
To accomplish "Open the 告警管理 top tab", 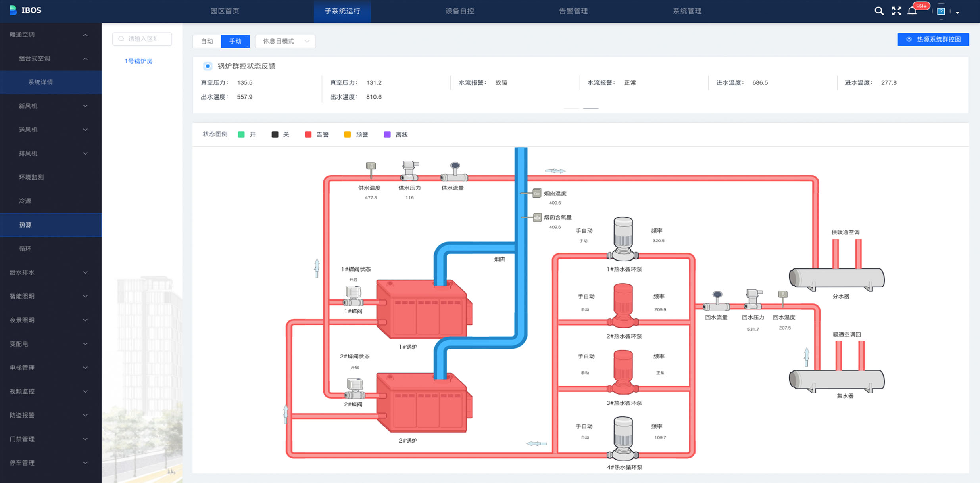I will (x=573, y=11).
